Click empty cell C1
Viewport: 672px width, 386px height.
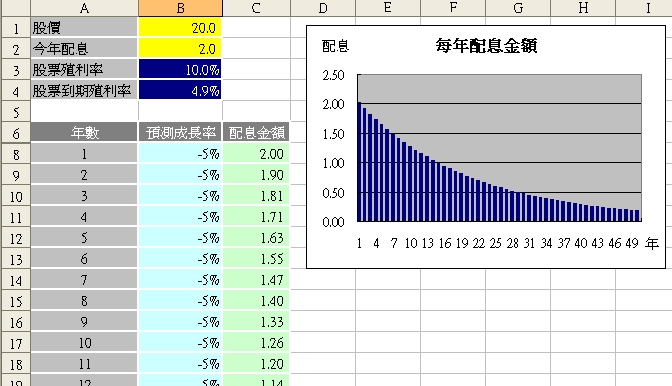[256, 28]
